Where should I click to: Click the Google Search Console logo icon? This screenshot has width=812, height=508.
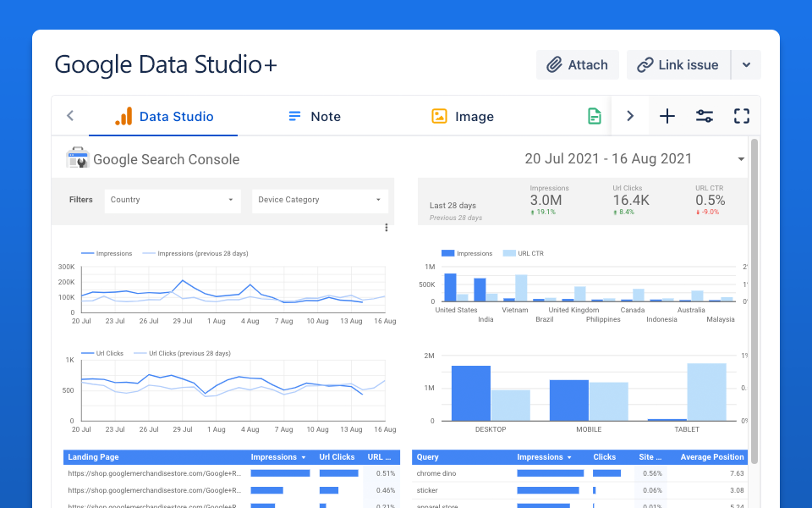coord(78,157)
